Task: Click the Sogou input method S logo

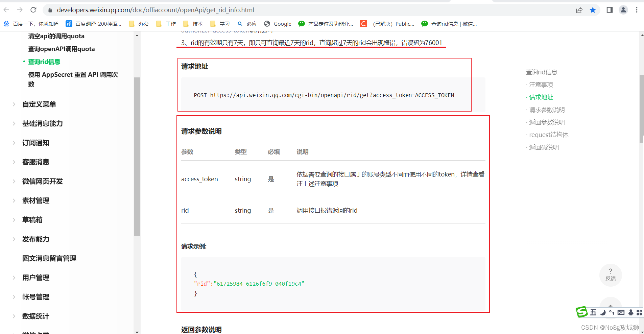Action: [x=582, y=312]
